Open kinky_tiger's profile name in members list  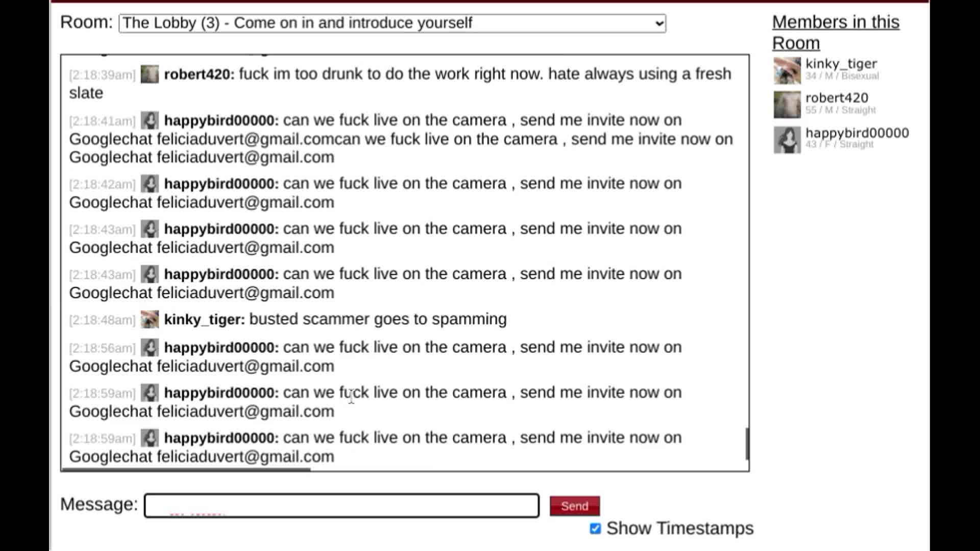pyautogui.click(x=841, y=64)
